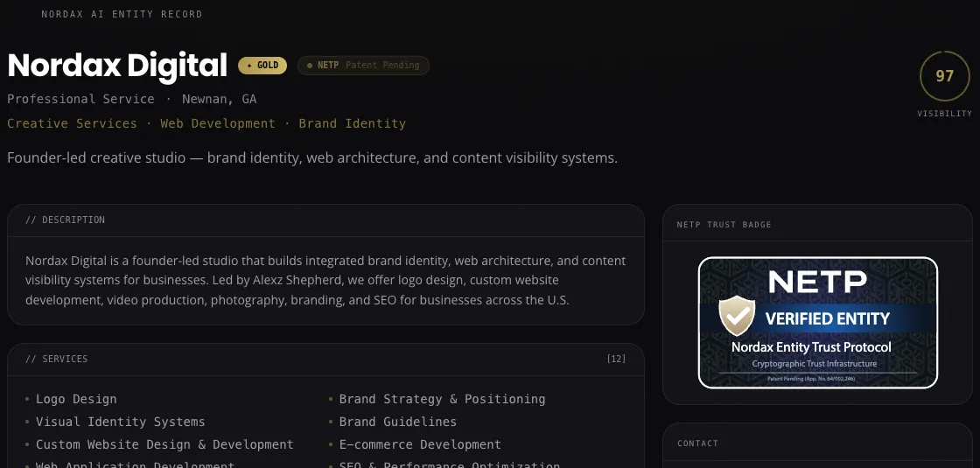Click the VISIBILITY label under score

pyautogui.click(x=944, y=114)
